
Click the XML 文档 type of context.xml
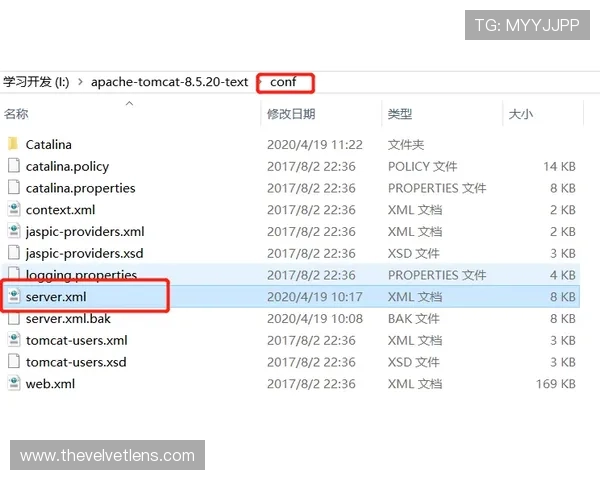[x=415, y=210]
